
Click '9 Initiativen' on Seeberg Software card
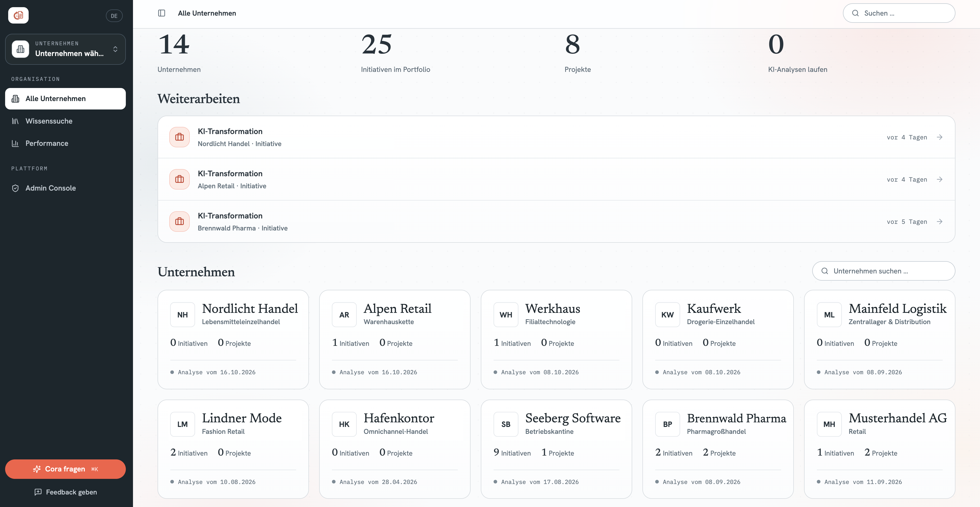pos(512,453)
